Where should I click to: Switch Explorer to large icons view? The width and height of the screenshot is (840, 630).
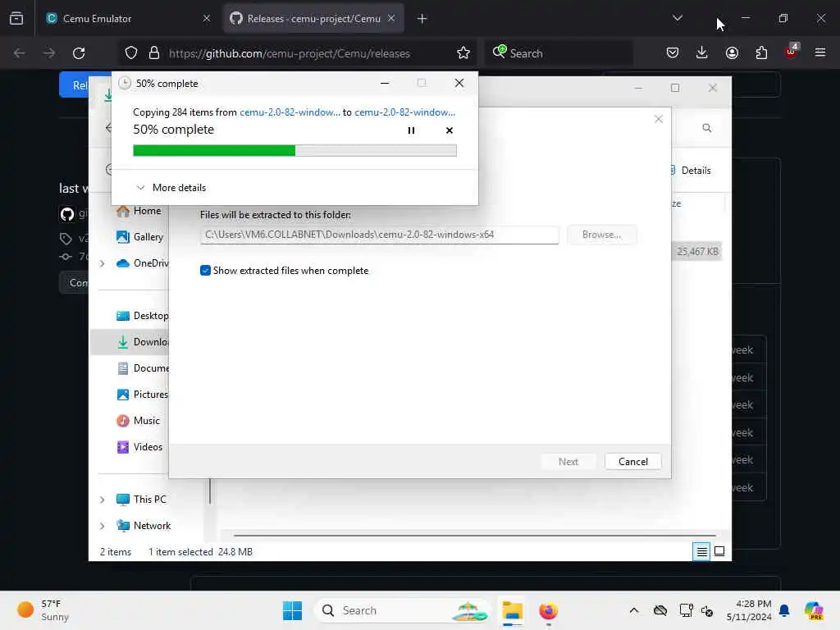(x=719, y=551)
